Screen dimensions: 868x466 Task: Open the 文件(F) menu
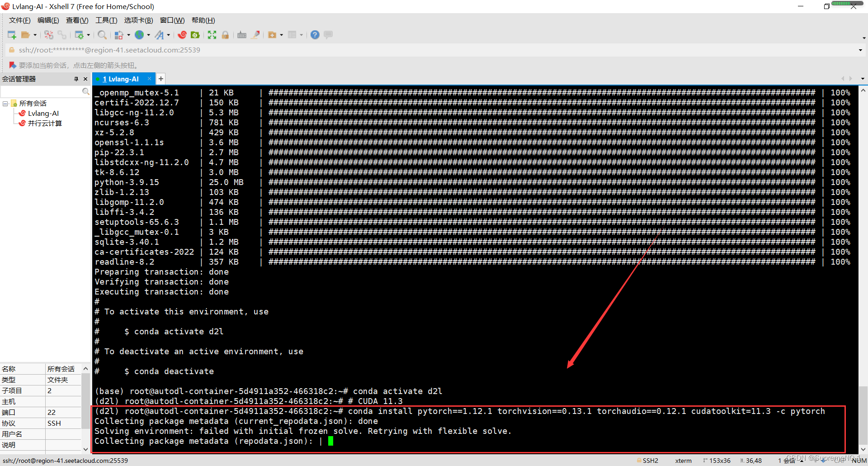click(19, 20)
